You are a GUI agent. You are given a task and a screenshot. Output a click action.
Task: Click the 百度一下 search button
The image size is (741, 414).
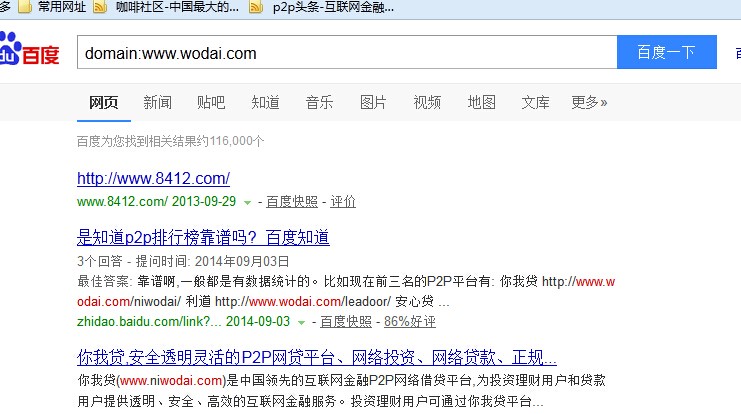[666, 52]
